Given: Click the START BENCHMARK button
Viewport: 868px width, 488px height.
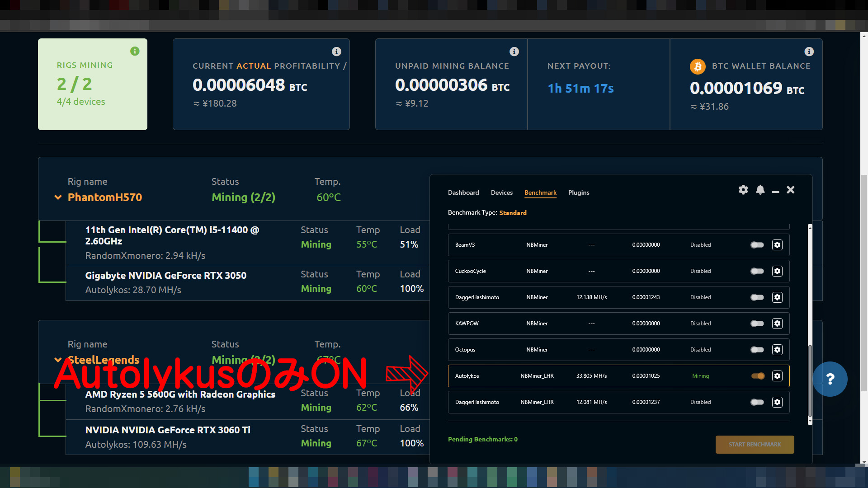Looking at the screenshot, I should (755, 445).
